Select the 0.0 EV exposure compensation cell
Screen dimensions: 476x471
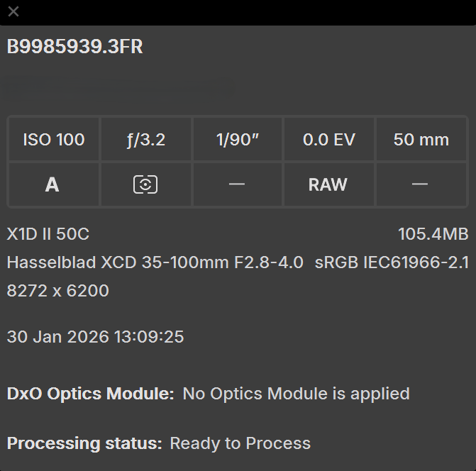pyautogui.click(x=328, y=140)
